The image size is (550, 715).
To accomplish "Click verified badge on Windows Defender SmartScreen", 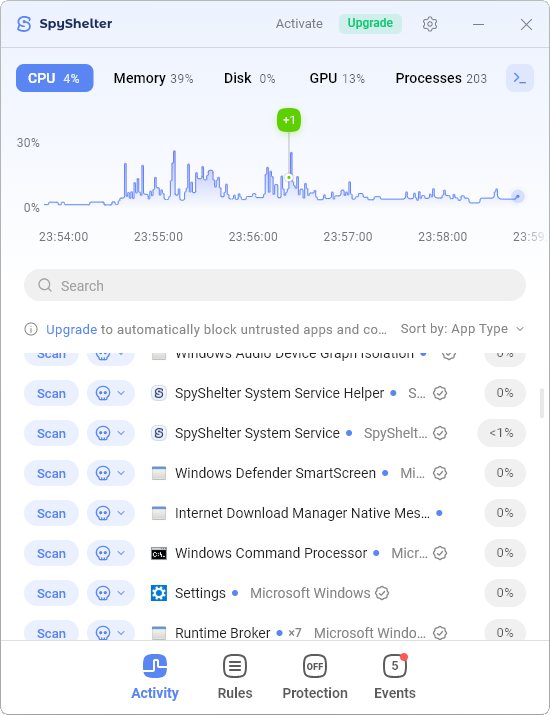I will click(440, 473).
